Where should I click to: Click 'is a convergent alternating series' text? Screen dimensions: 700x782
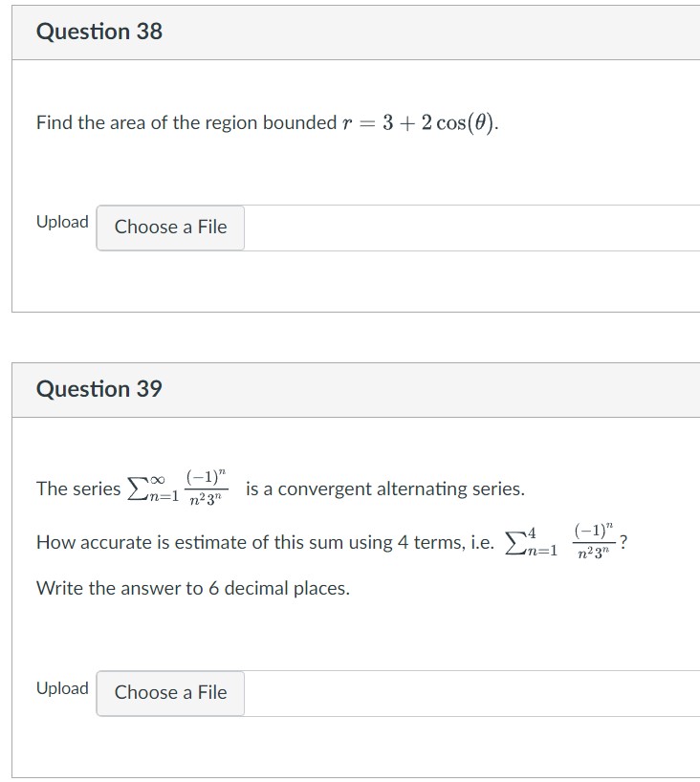coord(384,489)
